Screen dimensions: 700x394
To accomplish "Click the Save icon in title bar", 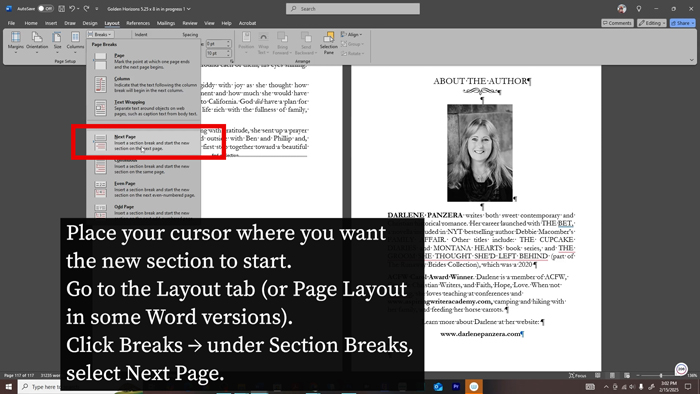I will tap(62, 8).
